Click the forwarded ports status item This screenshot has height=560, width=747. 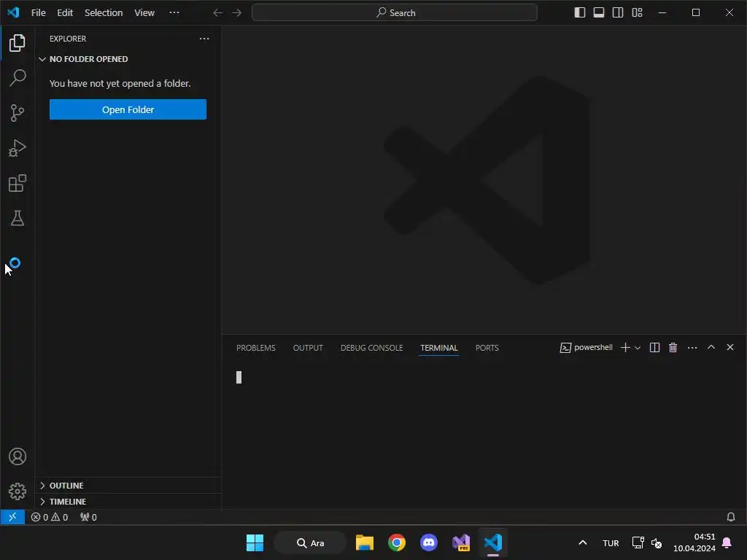88,517
